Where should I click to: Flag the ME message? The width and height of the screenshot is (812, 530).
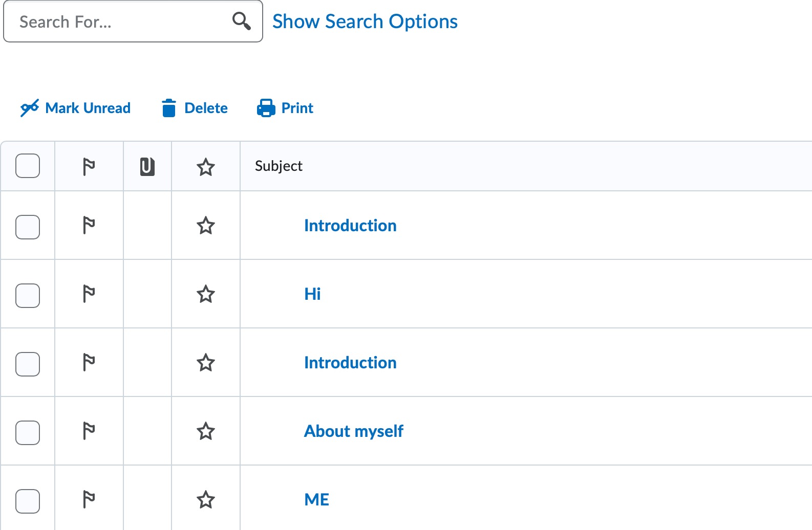(89, 499)
